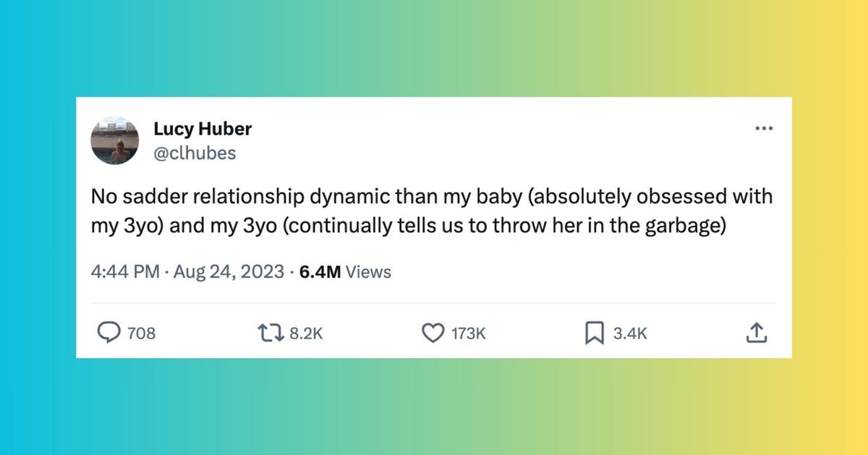This screenshot has width=868, height=455.
Task: Click the 708 replies count
Action: coord(141,333)
